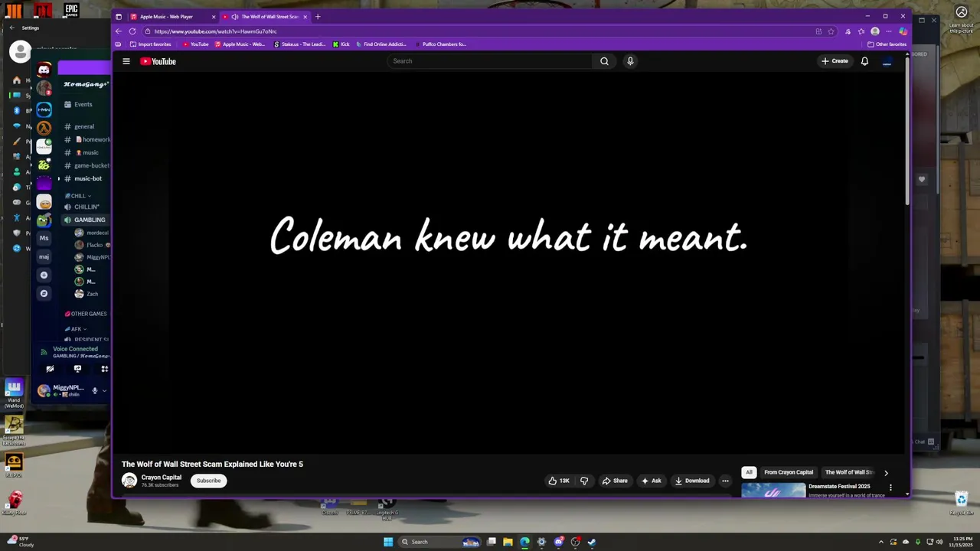Go back in the browser
The height and width of the screenshot is (551, 980).
click(118, 31)
